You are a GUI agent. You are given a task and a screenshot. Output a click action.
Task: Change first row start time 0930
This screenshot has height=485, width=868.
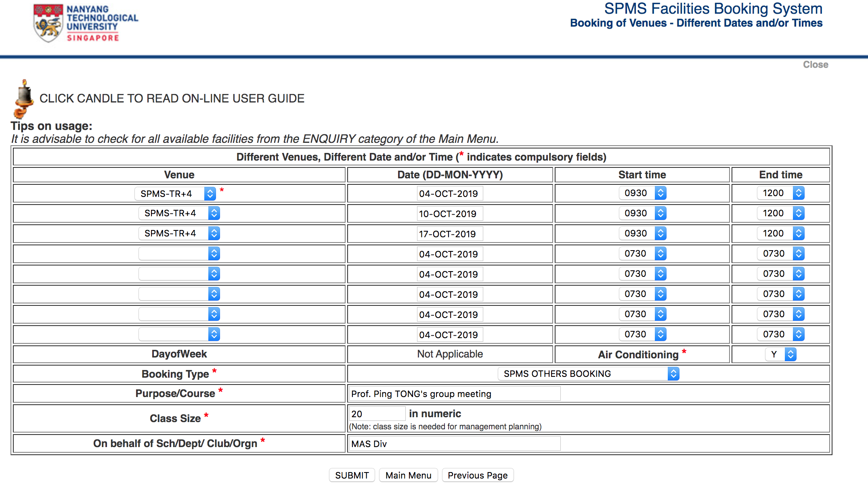pos(642,193)
